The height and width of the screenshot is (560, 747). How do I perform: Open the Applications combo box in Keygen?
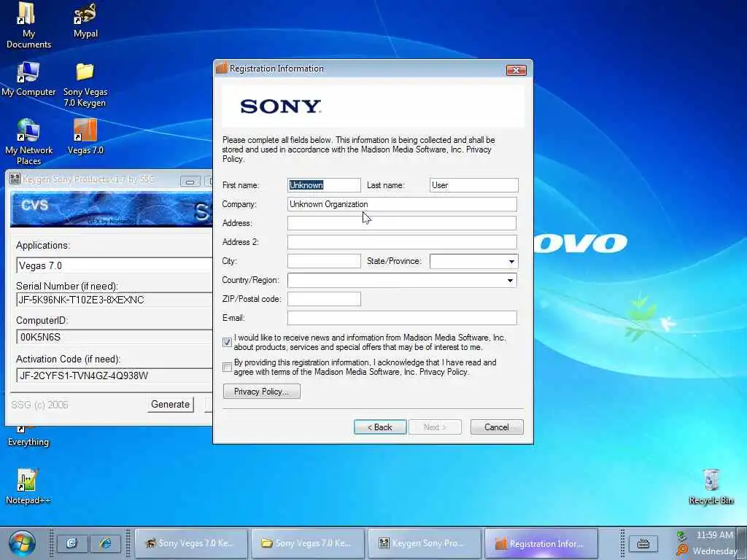point(114,265)
